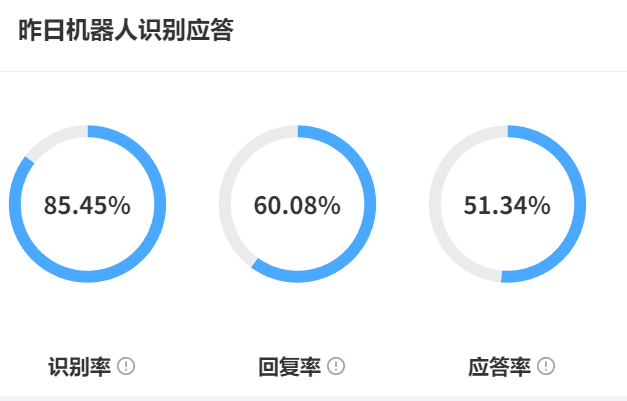Click the percent sign in 51.34%
Viewport: 627px width, 401px height.
point(541,206)
